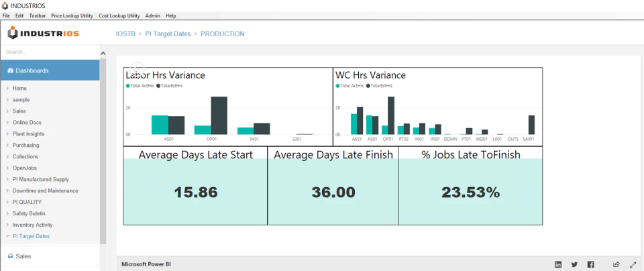644x271 pixels.
Task: Collapse the PI Target Dates item
Action: 8,236
